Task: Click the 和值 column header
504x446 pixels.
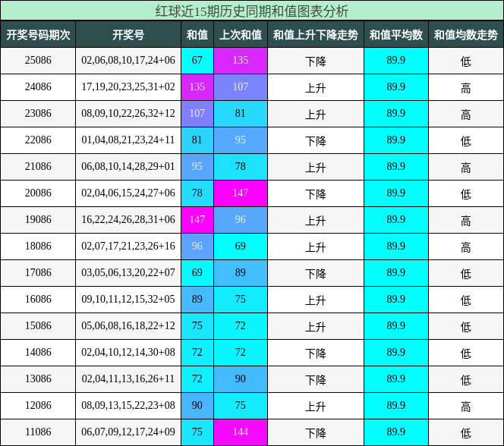Action: point(197,35)
